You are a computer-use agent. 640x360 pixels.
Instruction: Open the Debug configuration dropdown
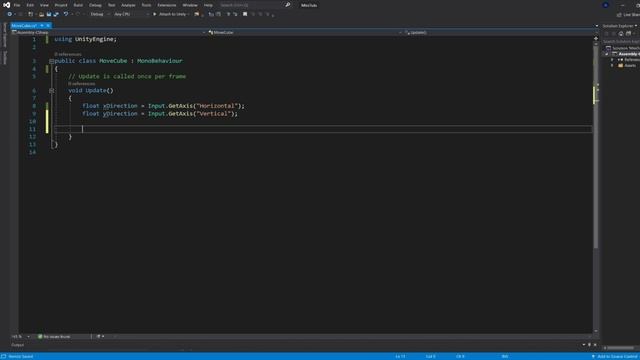[100, 14]
